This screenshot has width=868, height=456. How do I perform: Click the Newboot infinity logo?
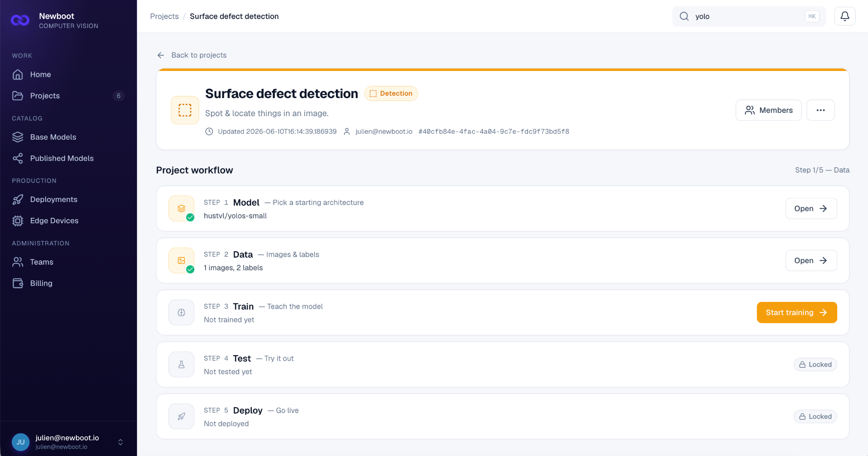coord(20,20)
